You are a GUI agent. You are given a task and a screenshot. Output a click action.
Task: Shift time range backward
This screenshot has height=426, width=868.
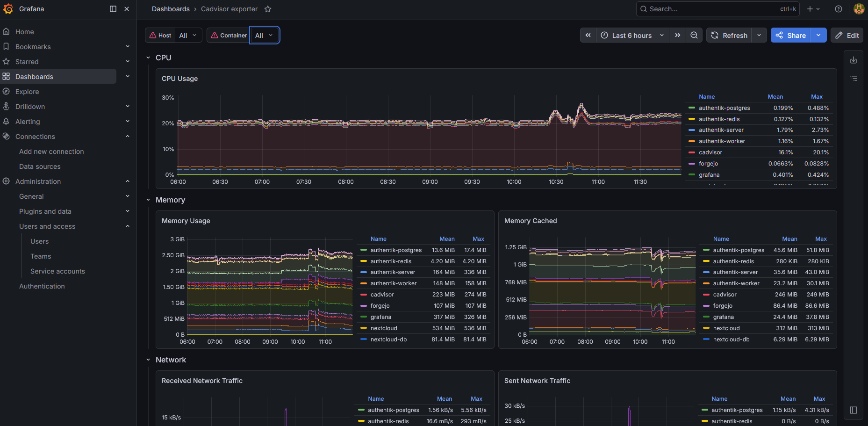[588, 35]
